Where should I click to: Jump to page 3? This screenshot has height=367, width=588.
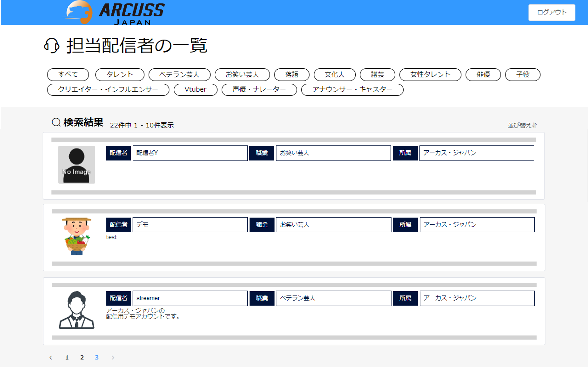point(97,357)
